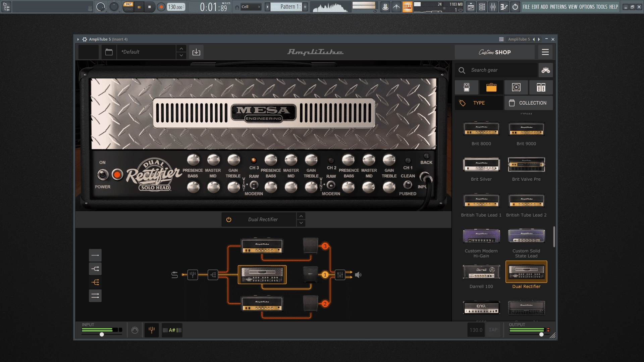Viewport: 644px width, 362px height.
Task: Choose the three-amp split chain layout
Action: [x=95, y=282]
